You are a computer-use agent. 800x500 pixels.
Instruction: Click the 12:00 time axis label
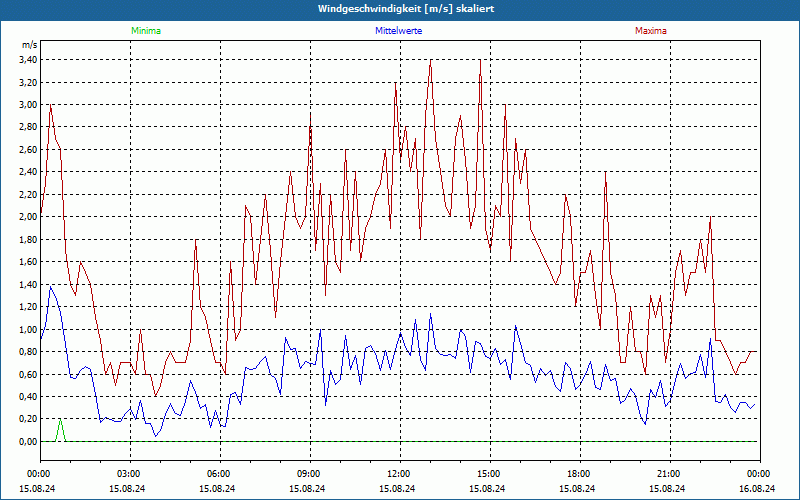point(400,474)
